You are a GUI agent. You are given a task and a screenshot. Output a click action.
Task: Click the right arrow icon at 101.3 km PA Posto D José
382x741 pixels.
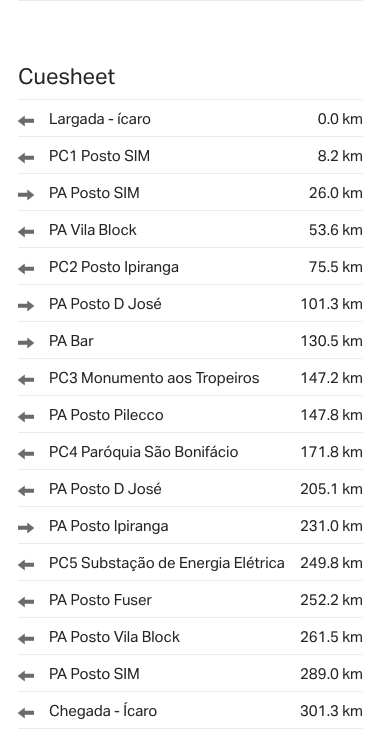click(26, 306)
